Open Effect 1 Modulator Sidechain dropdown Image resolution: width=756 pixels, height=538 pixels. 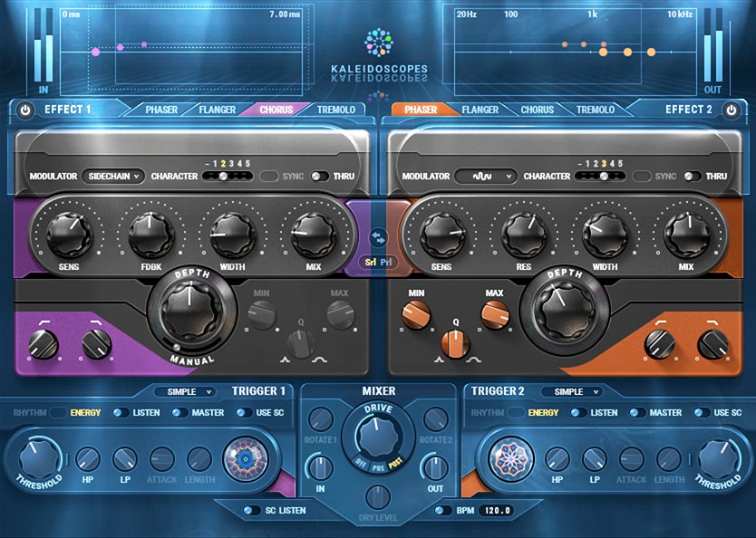[112, 177]
